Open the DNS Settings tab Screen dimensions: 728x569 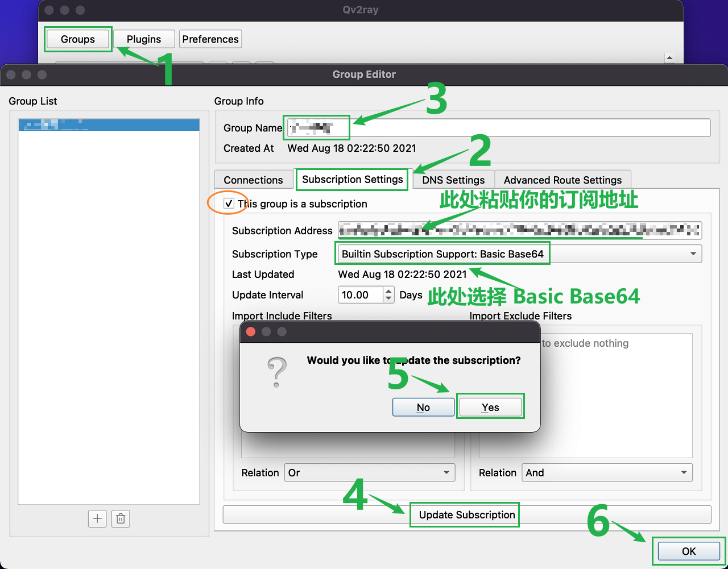[x=453, y=180]
